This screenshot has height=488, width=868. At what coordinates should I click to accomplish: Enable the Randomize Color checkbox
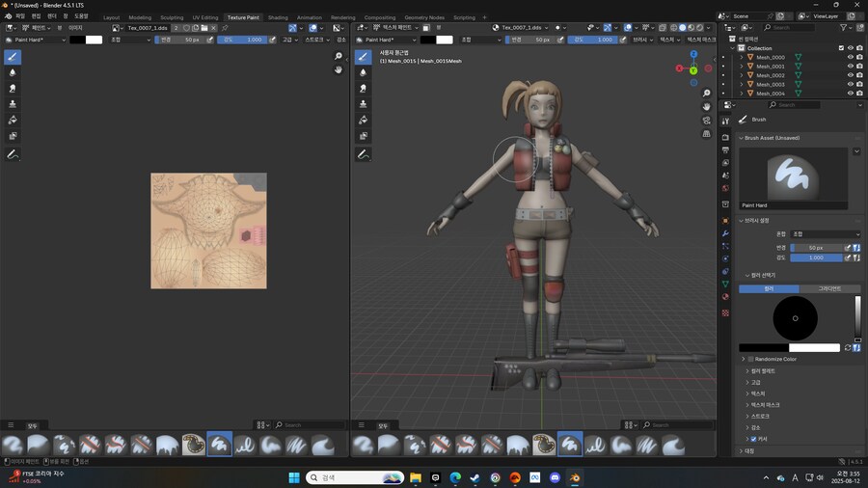point(750,359)
